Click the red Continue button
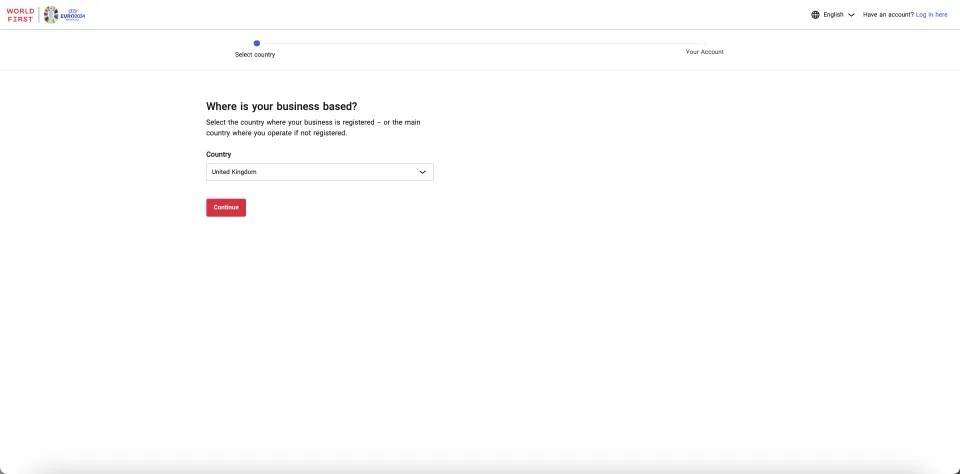960x474 pixels. 226,208
